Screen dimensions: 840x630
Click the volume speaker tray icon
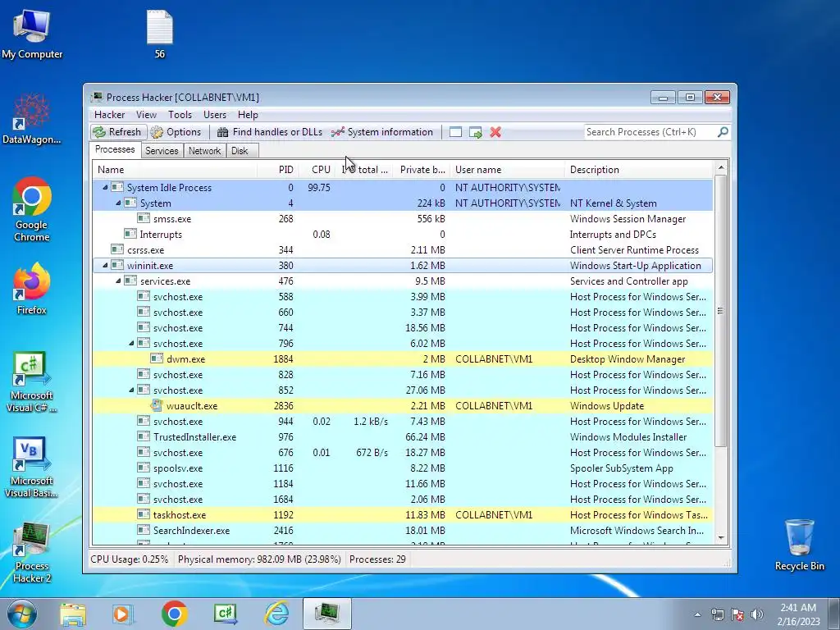pyautogui.click(x=756, y=614)
